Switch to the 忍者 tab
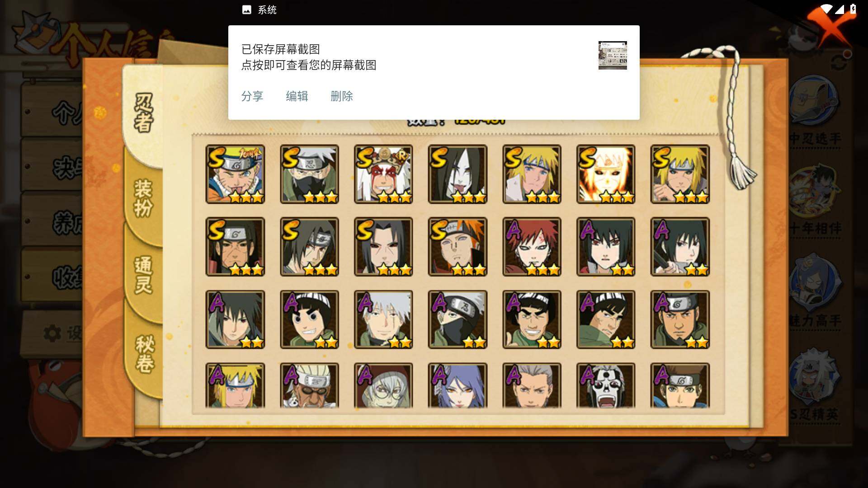 144,113
